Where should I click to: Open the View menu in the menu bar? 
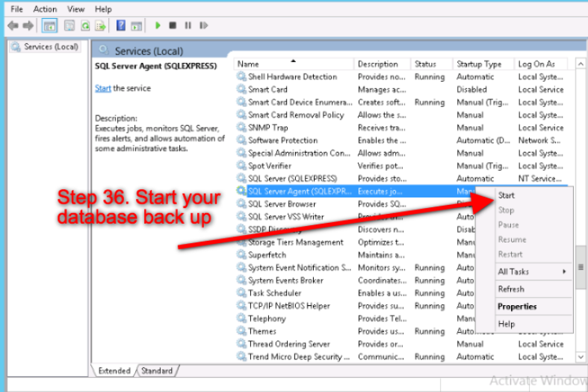click(x=75, y=9)
